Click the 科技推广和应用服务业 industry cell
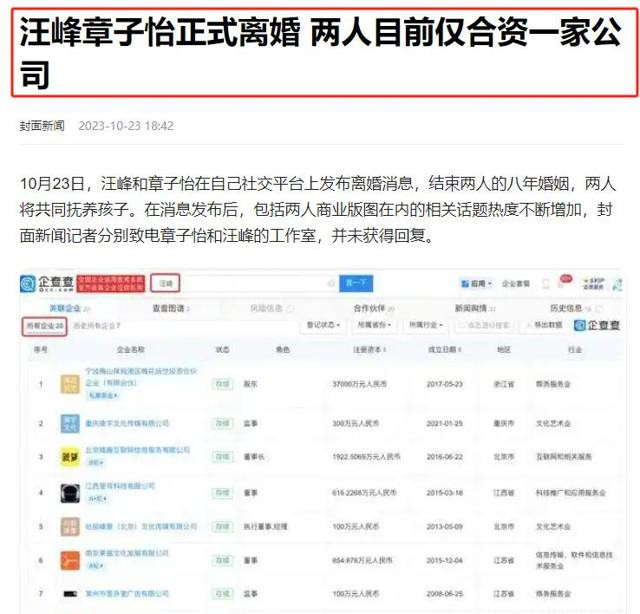 click(571, 493)
